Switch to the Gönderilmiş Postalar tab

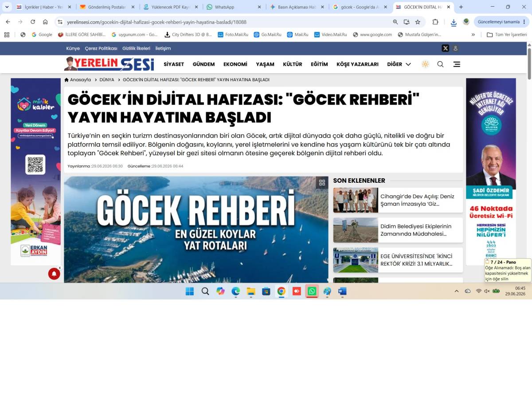[x=107, y=7]
